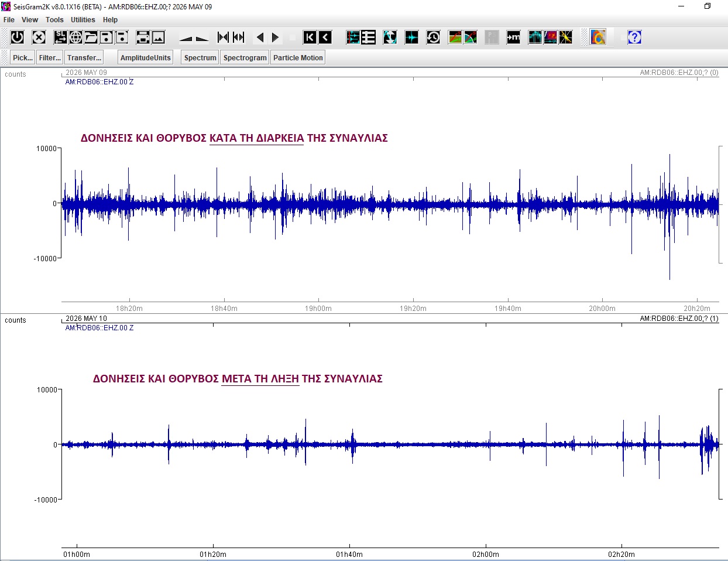Click the close-file X toolbar icon
Screen dimensions: 728x561
[x=39, y=37]
